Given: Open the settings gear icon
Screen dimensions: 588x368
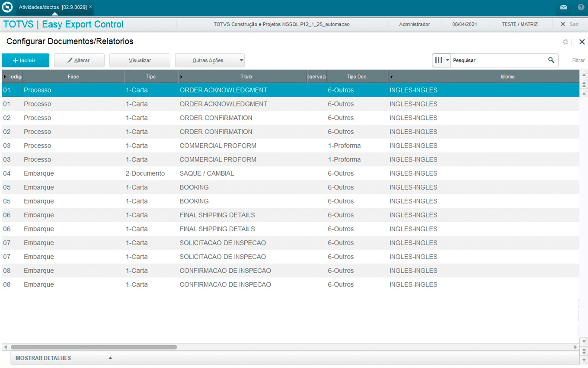Looking at the screenshot, I should [x=565, y=42].
